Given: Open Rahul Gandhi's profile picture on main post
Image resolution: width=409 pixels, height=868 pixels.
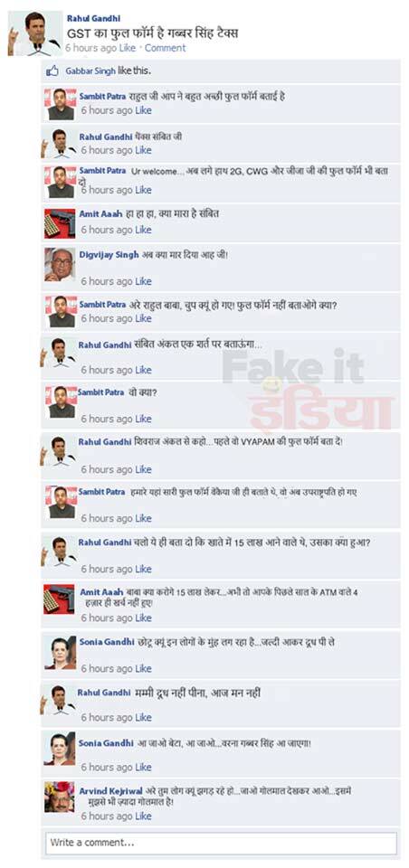Looking at the screenshot, I should click(34, 33).
